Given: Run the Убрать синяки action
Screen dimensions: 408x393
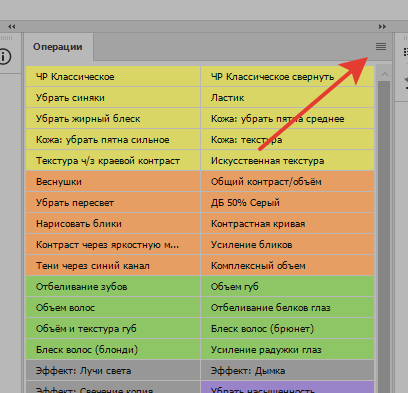Looking at the screenshot, I should point(113,97).
